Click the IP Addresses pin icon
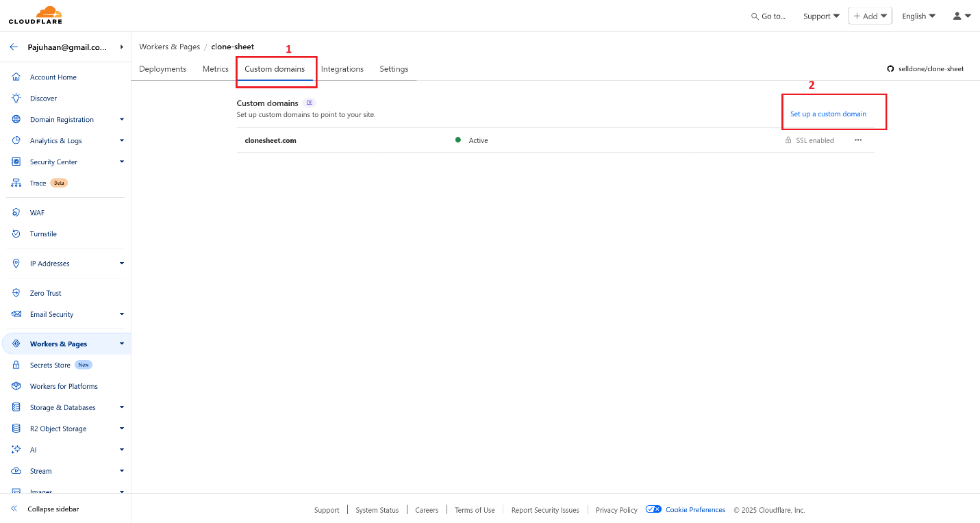This screenshot has width=980, height=523. click(x=16, y=264)
